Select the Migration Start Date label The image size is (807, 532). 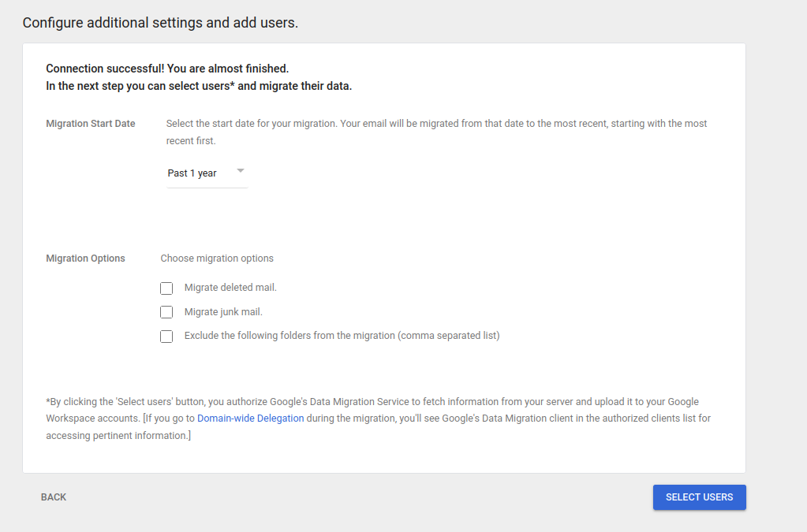click(91, 124)
